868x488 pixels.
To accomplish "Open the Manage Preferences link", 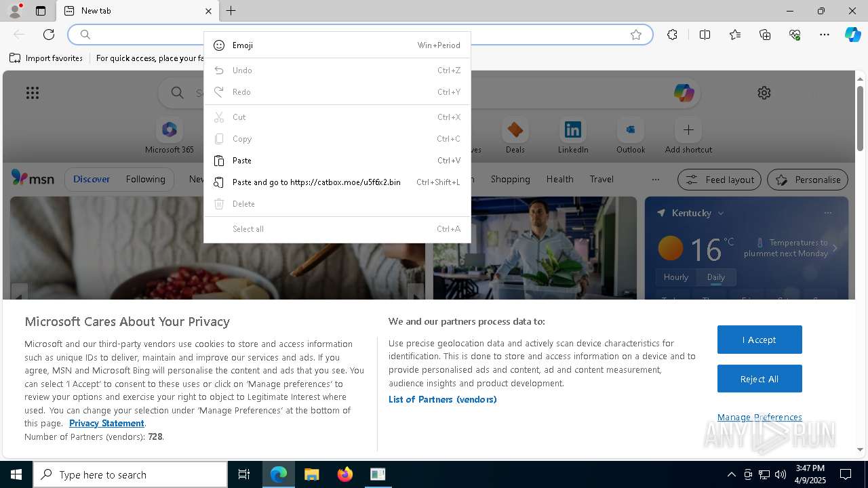I will (759, 418).
